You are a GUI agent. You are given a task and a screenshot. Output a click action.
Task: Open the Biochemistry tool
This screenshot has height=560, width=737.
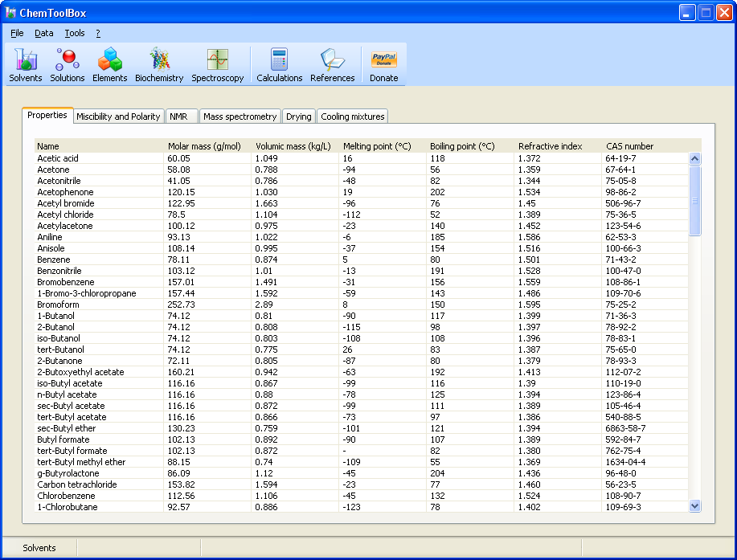(x=159, y=65)
